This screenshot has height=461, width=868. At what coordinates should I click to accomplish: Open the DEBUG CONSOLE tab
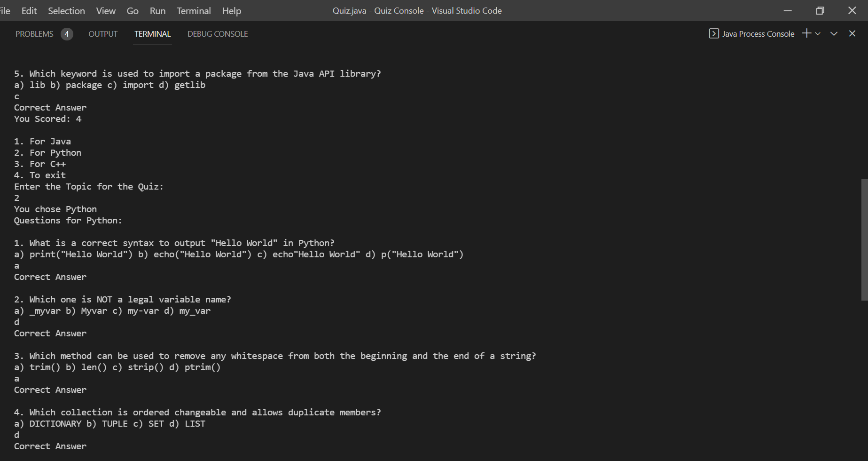pos(217,33)
